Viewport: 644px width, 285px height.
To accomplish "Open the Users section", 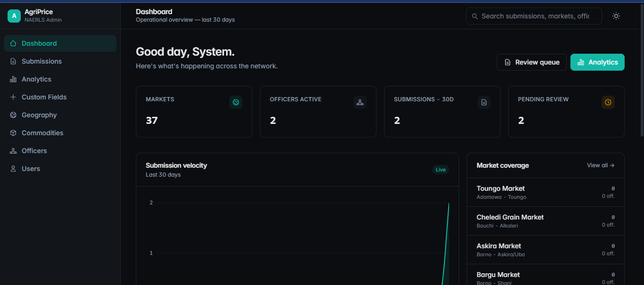I will point(60,169).
